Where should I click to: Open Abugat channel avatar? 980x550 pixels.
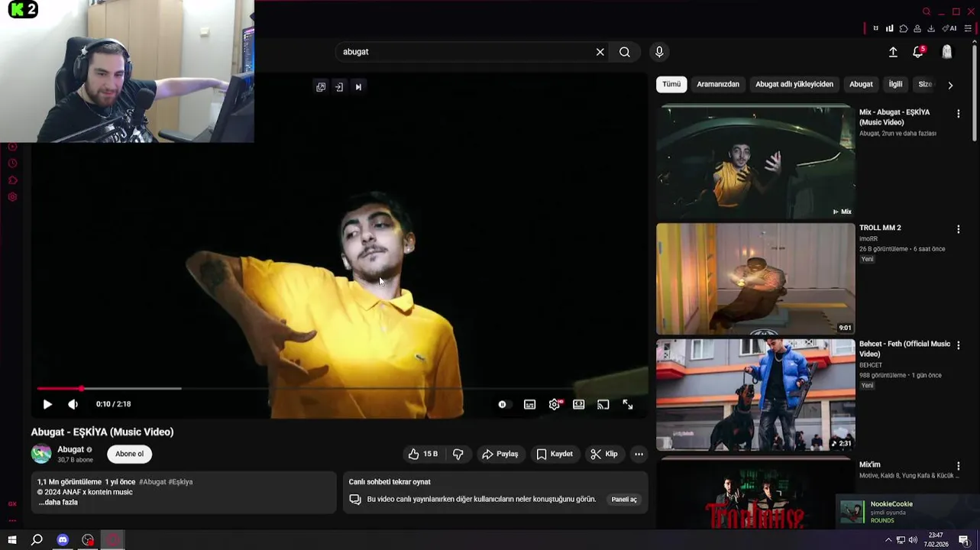pos(41,454)
